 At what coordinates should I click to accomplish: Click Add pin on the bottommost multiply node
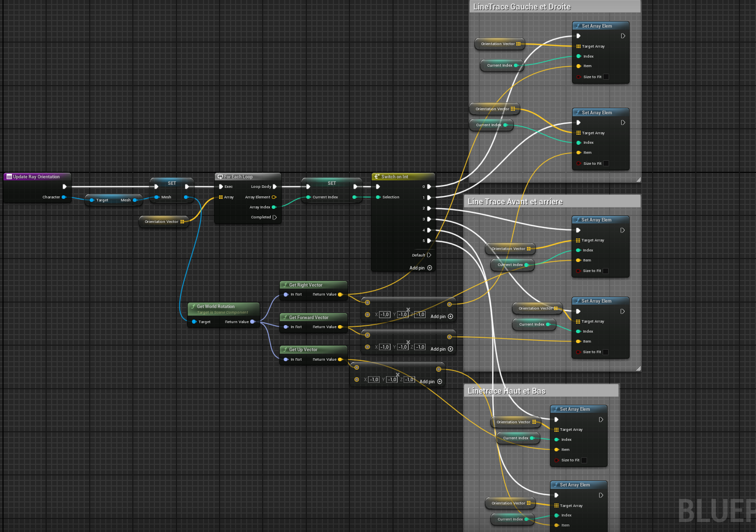(440, 382)
